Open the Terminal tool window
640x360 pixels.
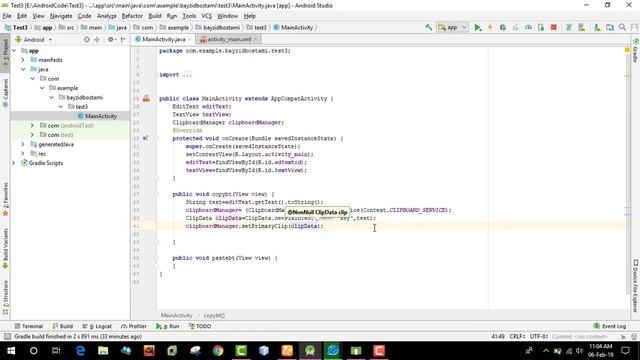pyautogui.click(x=29, y=326)
